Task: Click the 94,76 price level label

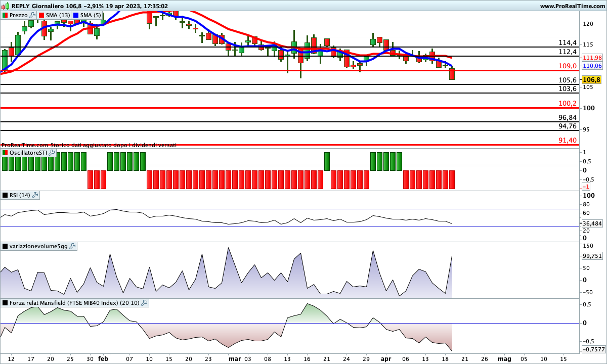Action: click(568, 126)
